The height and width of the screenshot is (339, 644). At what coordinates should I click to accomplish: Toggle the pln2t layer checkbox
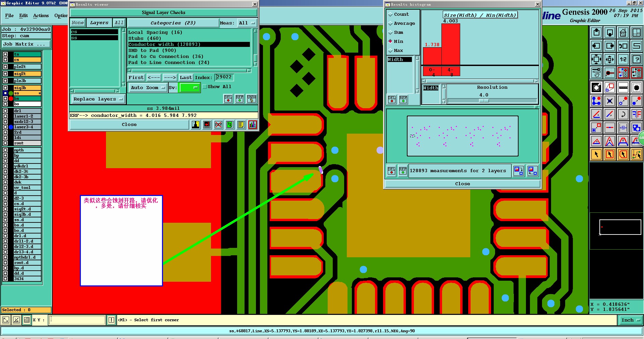pos(5,67)
